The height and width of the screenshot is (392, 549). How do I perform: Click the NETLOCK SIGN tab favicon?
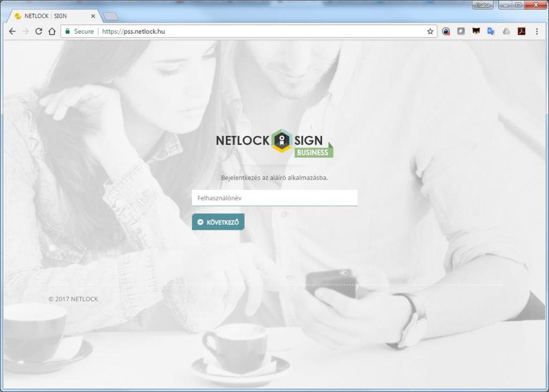[x=18, y=16]
